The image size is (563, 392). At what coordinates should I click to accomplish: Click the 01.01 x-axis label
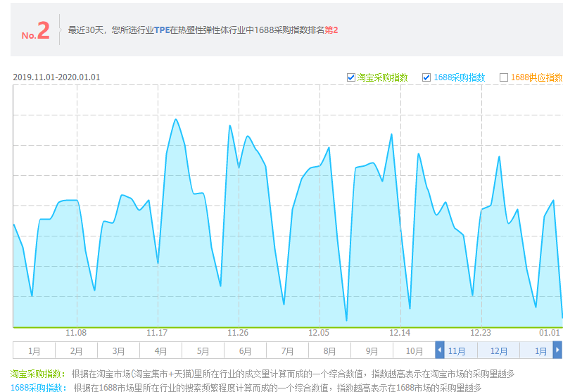pyautogui.click(x=550, y=333)
